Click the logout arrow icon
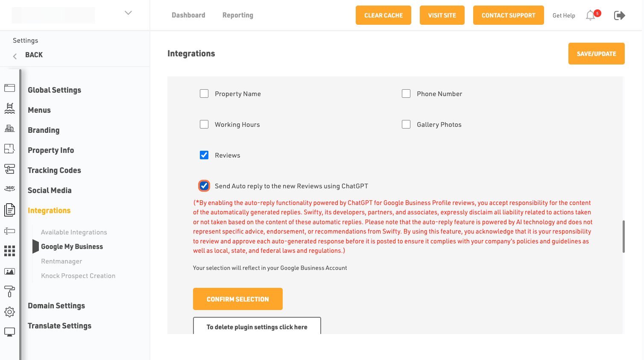 pyautogui.click(x=619, y=15)
